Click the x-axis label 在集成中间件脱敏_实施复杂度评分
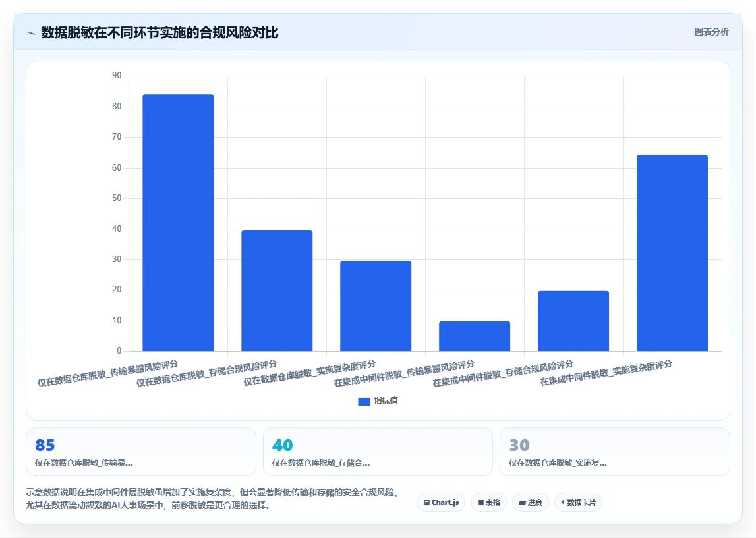 click(x=606, y=373)
